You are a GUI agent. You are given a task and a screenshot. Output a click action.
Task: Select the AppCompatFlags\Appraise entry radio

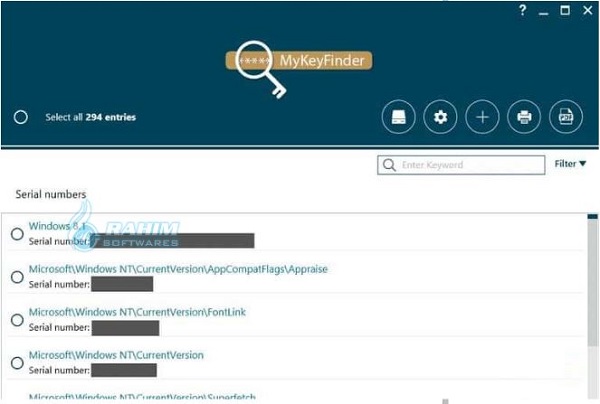coord(17,277)
